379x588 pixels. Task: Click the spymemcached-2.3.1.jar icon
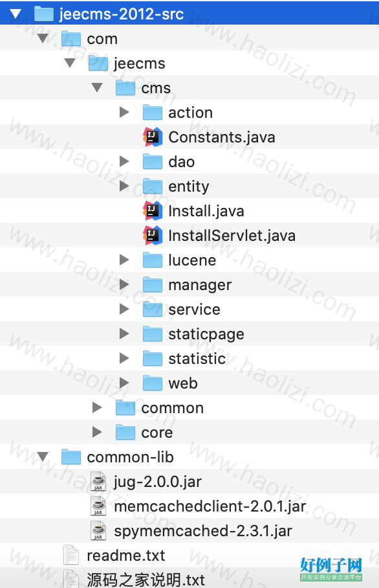click(98, 530)
